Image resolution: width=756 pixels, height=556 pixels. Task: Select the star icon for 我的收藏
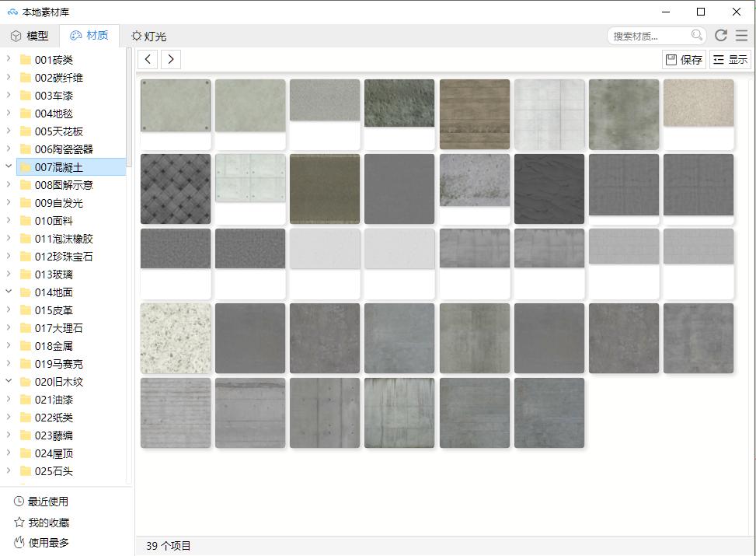point(18,522)
